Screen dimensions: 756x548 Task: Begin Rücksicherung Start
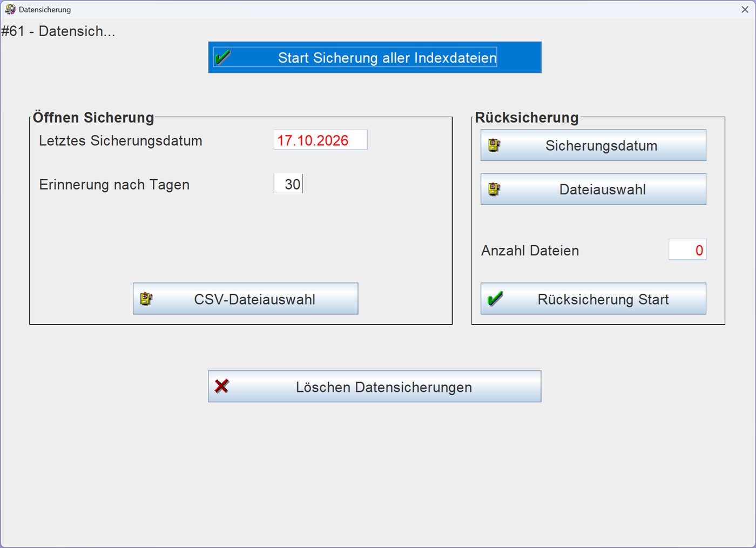pyautogui.click(x=593, y=299)
